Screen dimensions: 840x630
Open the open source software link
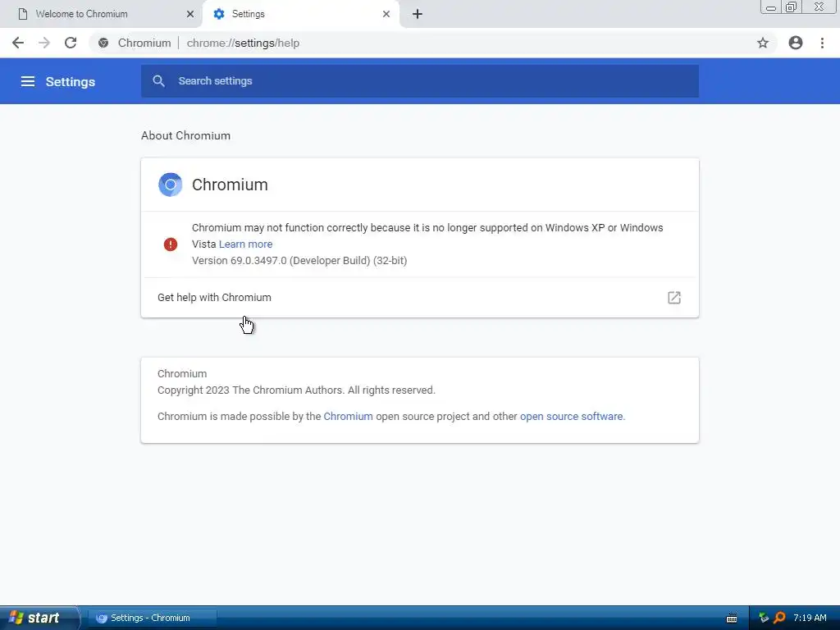[571, 417]
